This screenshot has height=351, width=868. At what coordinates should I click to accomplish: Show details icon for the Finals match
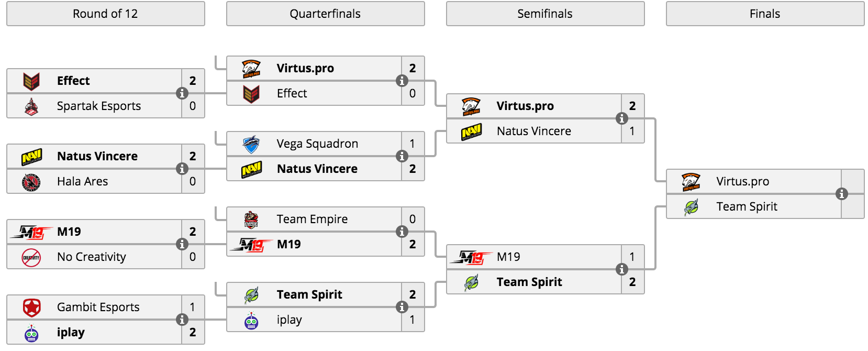tap(842, 194)
